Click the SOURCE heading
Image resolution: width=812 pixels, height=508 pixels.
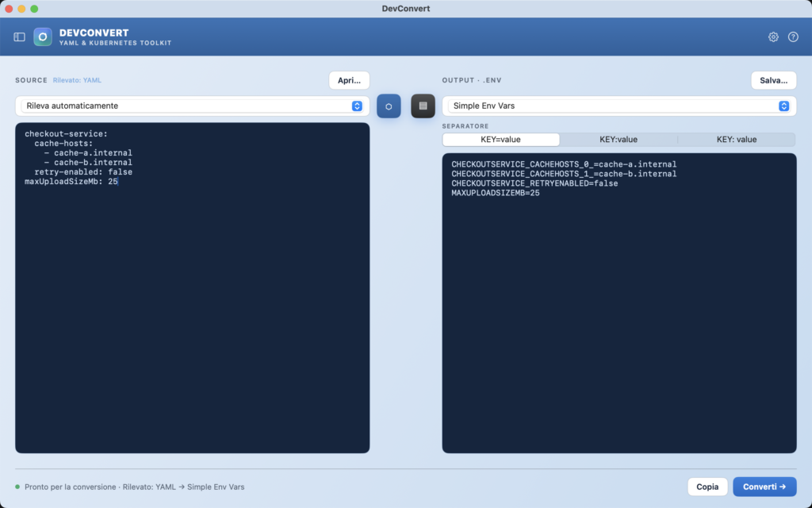[x=31, y=80]
